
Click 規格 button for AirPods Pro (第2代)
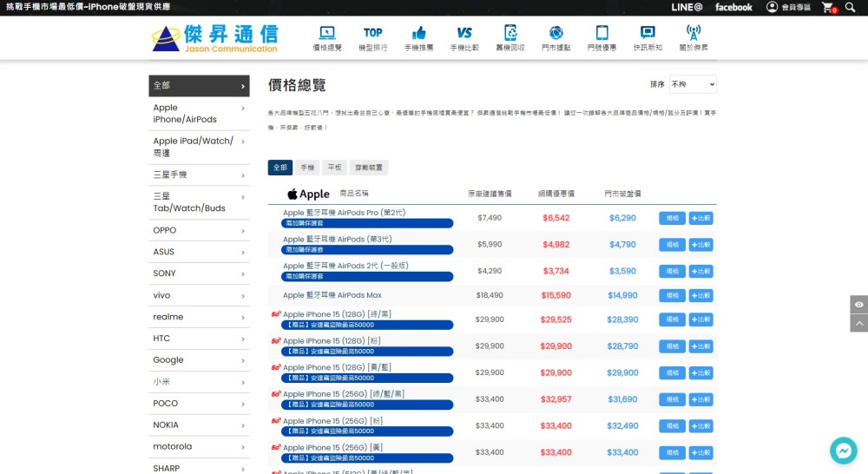point(672,218)
